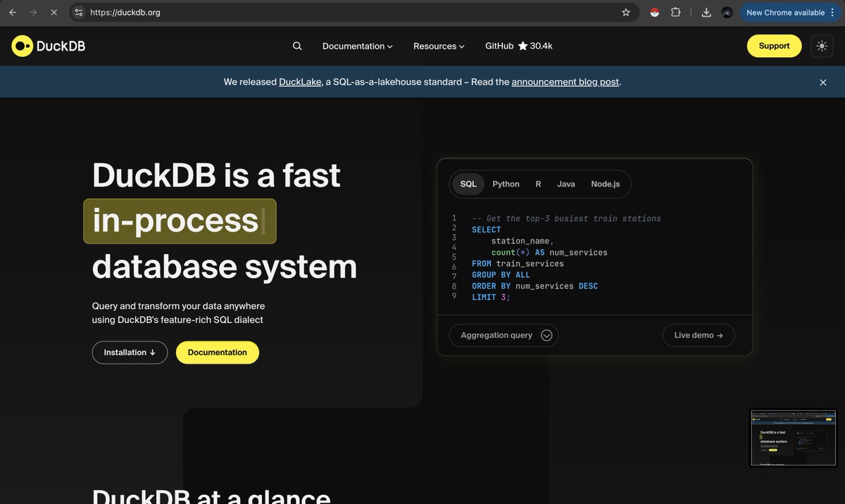
Task: Open site search magnifier icon
Action: point(297,46)
